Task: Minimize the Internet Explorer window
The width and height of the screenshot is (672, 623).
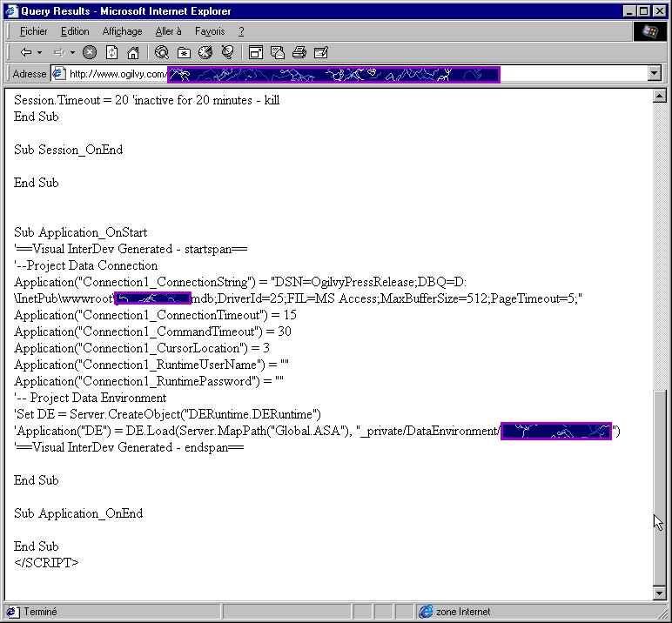Action: [629, 11]
